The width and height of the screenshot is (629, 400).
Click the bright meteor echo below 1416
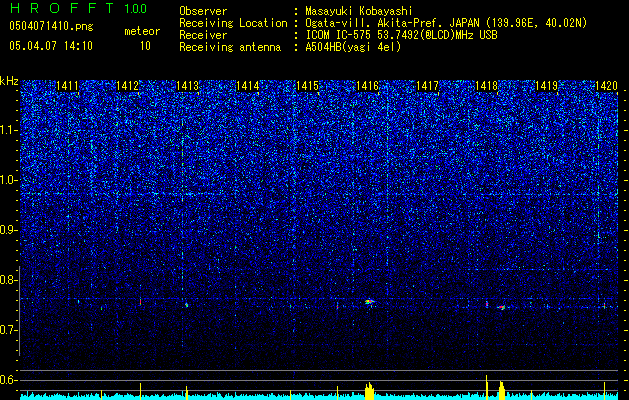pyautogui.click(x=369, y=301)
